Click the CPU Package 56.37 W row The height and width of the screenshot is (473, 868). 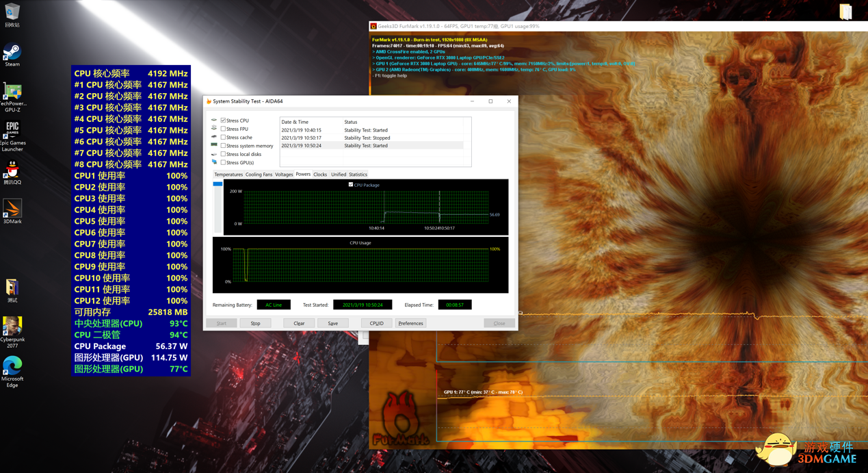pyautogui.click(x=131, y=346)
